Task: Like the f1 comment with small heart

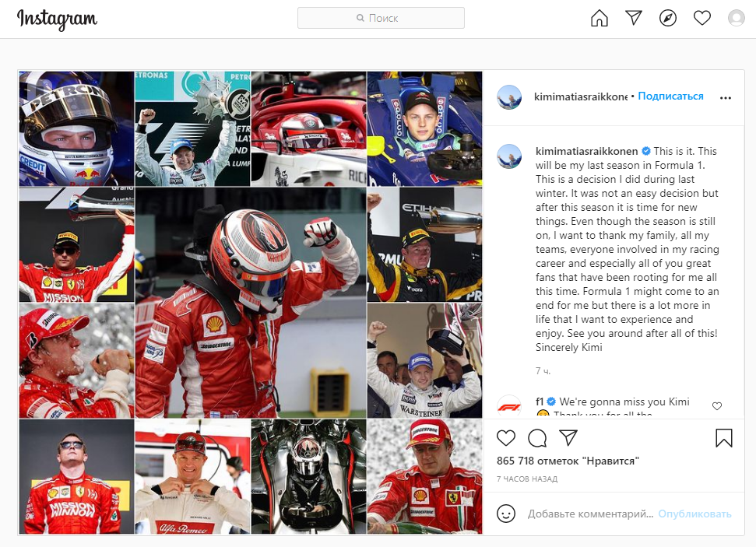Action: 717,406
